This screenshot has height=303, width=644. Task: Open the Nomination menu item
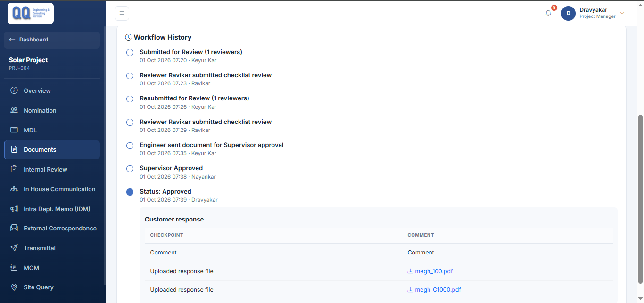pos(52,110)
